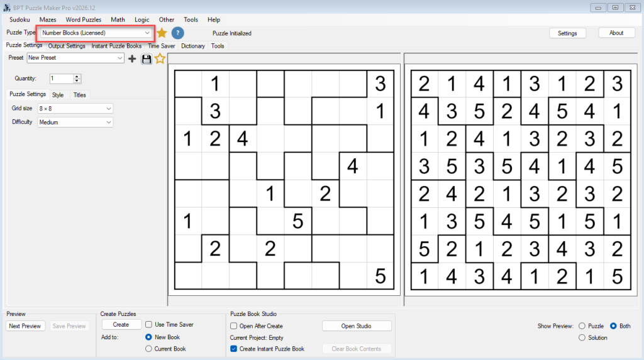Open the Help menu
Screen dimensions: 644x360
(214, 19)
